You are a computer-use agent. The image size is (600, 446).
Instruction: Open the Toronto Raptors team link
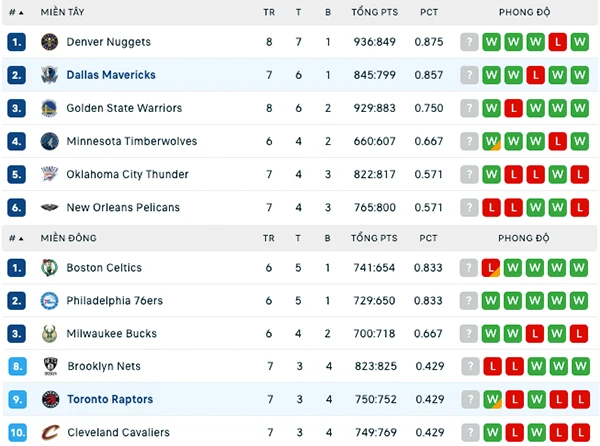point(110,399)
